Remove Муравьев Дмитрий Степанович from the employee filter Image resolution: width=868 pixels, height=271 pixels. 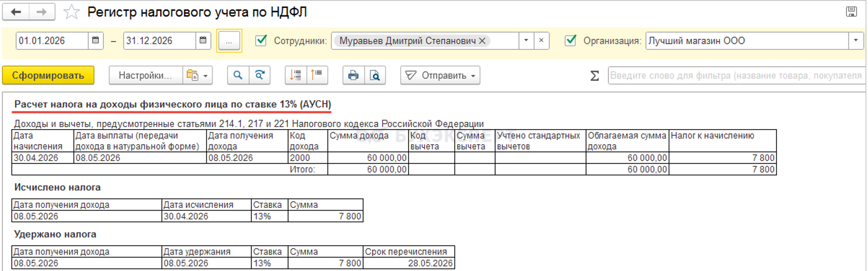pyautogui.click(x=482, y=40)
